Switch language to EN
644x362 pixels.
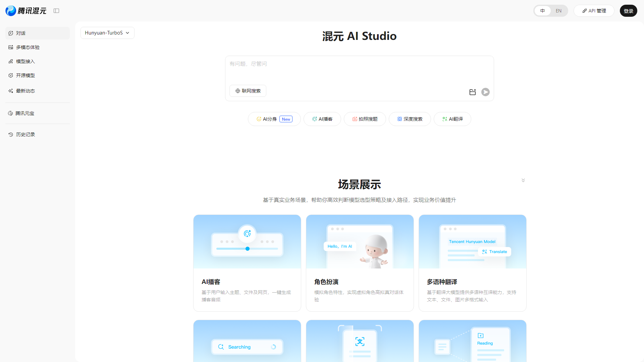[558, 11]
